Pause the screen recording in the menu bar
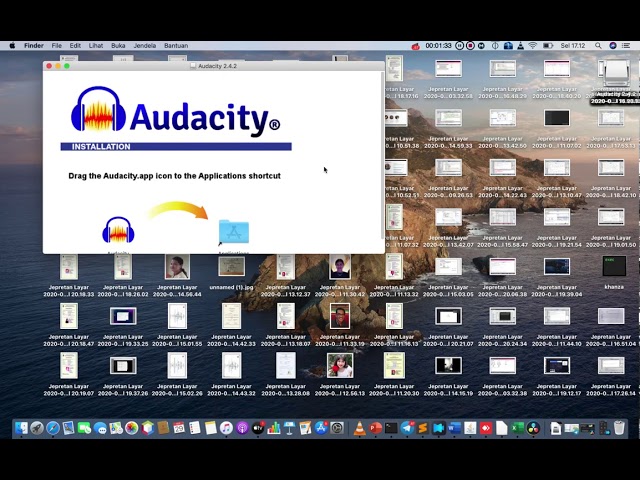 click(460, 46)
